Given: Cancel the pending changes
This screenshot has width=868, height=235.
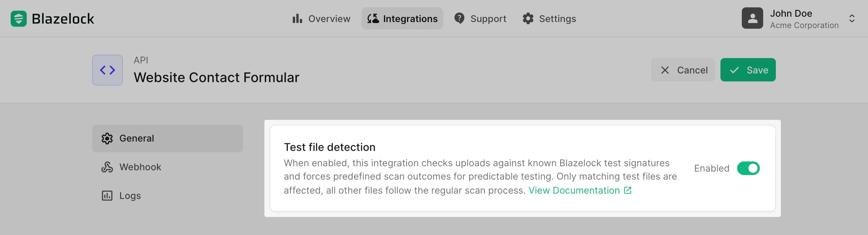Looking at the screenshot, I should click(x=683, y=70).
